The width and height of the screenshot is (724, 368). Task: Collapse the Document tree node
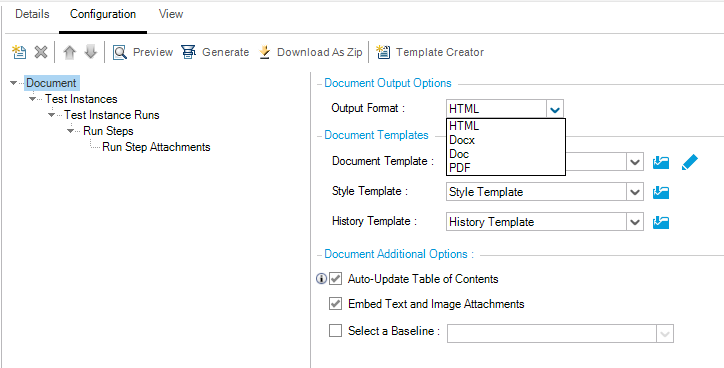click(x=13, y=83)
